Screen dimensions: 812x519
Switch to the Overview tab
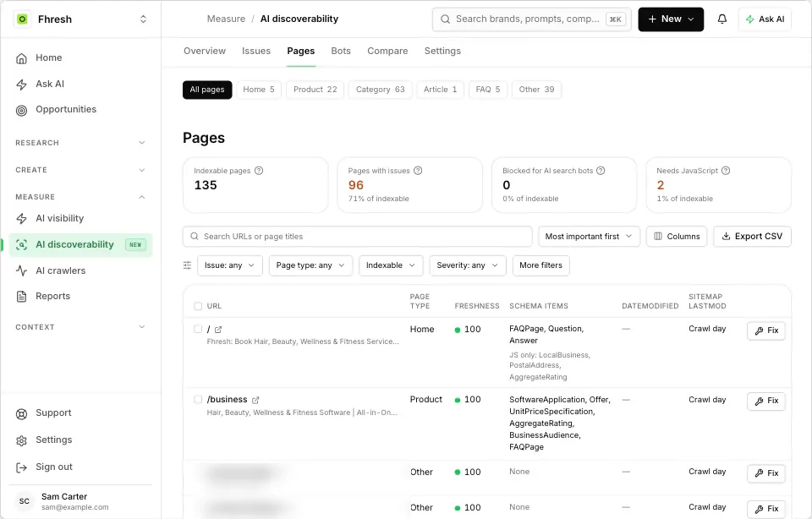pyautogui.click(x=205, y=51)
